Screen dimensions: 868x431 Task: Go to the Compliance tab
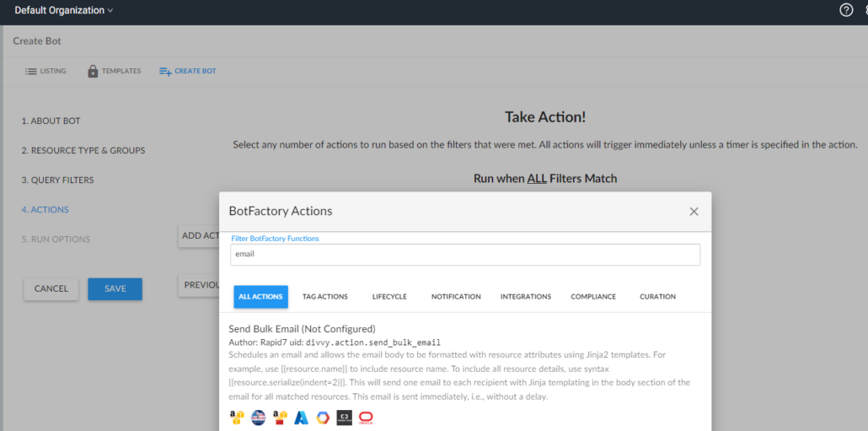[x=592, y=297]
